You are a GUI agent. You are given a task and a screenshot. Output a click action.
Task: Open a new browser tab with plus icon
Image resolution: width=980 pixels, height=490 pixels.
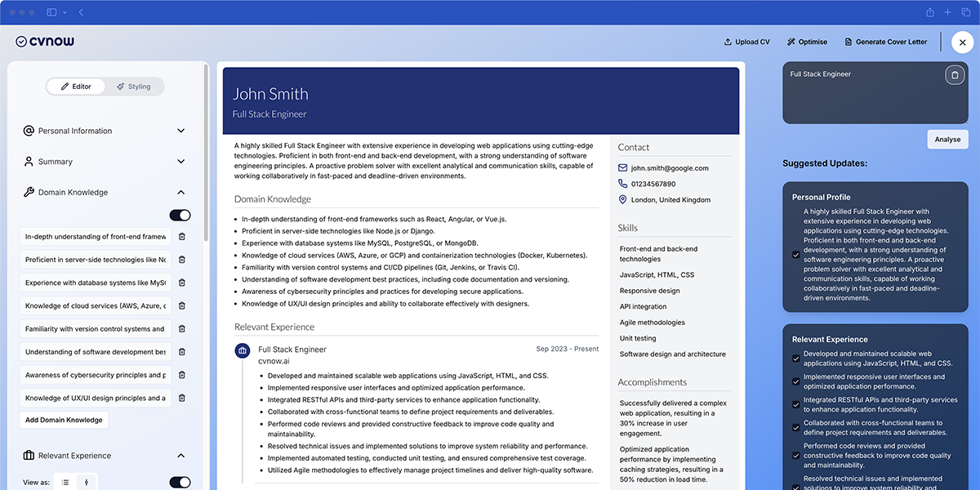[x=947, y=12]
